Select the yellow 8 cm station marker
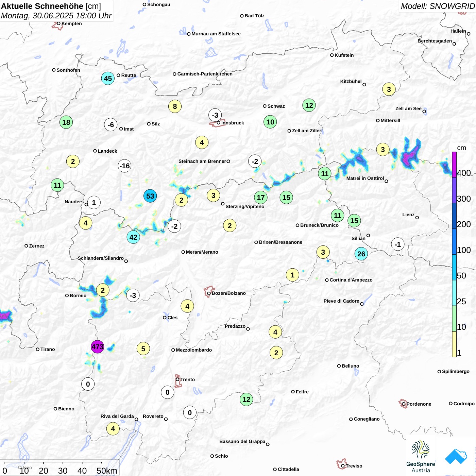This screenshot has width=476, height=476. (175, 106)
